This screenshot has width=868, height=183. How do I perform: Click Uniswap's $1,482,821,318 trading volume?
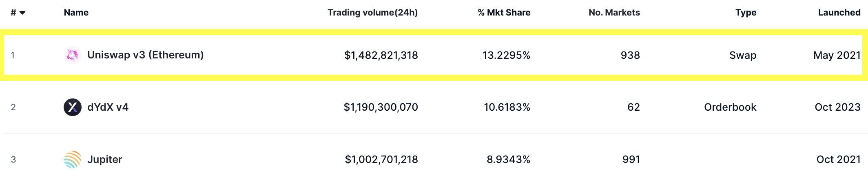(x=381, y=55)
